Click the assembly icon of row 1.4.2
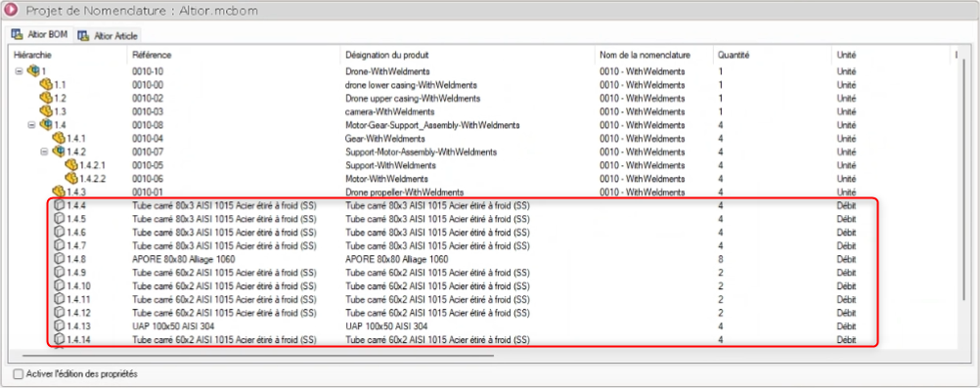Screen dimensions: 980x388 tap(59, 151)
